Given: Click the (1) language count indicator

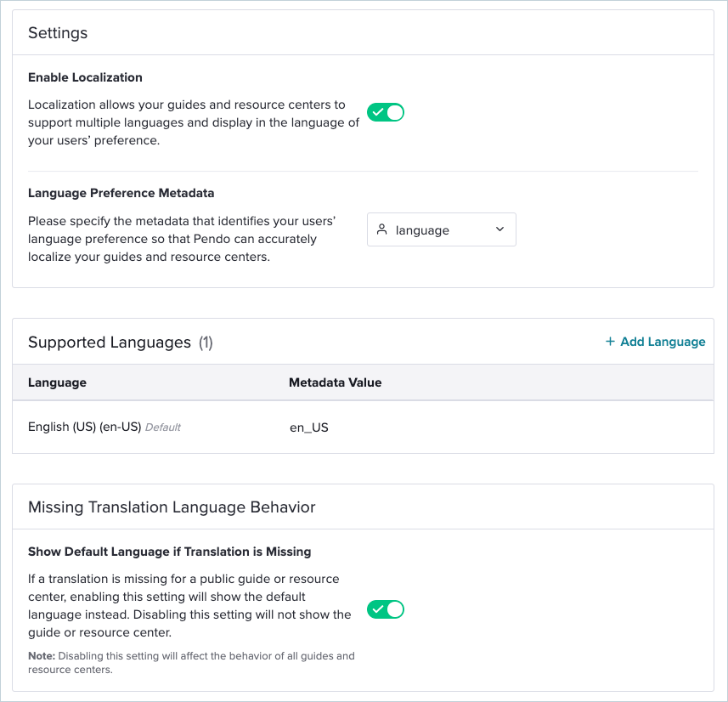Looking at the screenshot, I should (206, 343).
